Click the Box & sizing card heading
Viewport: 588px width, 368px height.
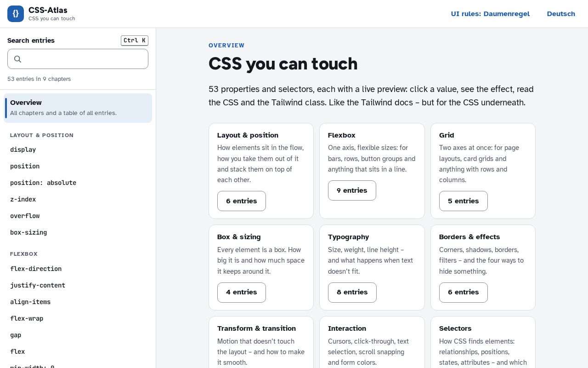point(239,237)
